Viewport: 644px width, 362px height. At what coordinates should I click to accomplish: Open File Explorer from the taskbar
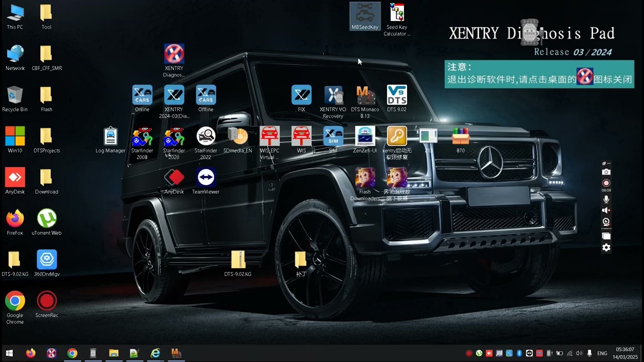coord(114,353)
